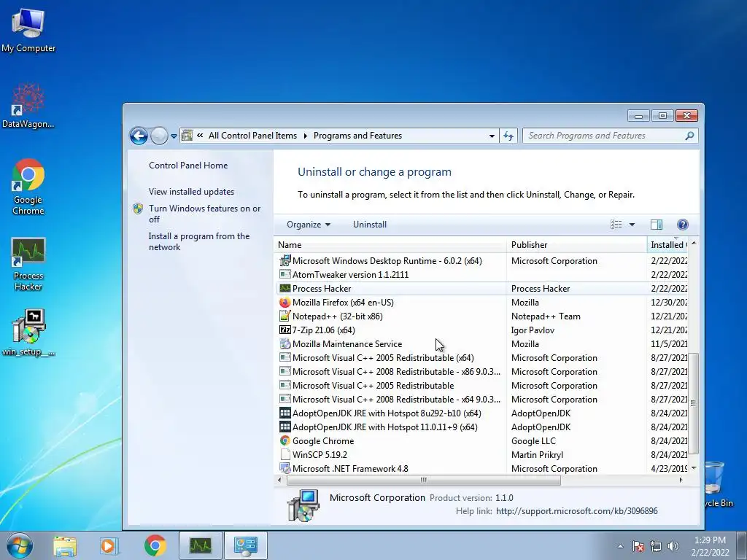Select Microsoft Visual C++ 2005 Redistributable (x64)

coord(481,357)
